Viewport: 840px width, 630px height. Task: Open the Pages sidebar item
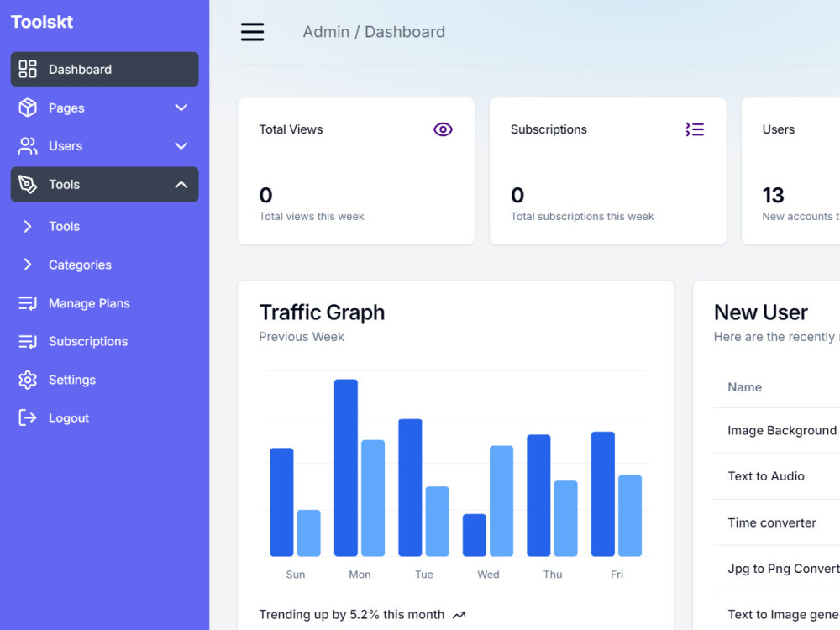tap(104, 108)
